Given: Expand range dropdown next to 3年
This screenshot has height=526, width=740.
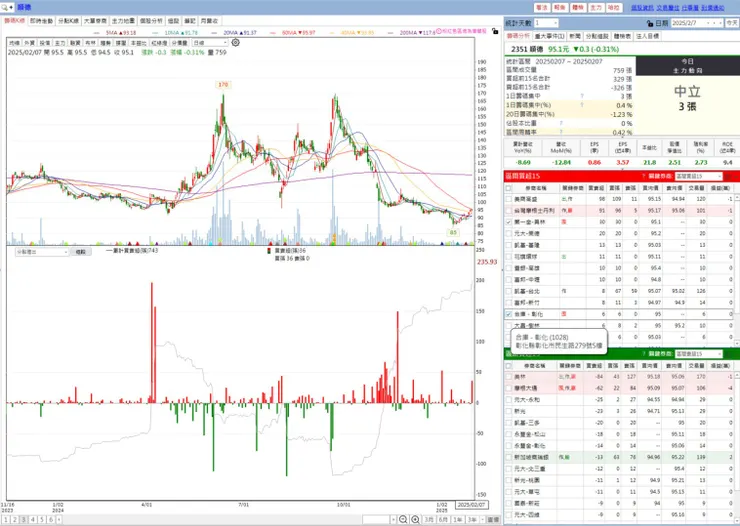Looking at the screenshot, I should (482, 519).
